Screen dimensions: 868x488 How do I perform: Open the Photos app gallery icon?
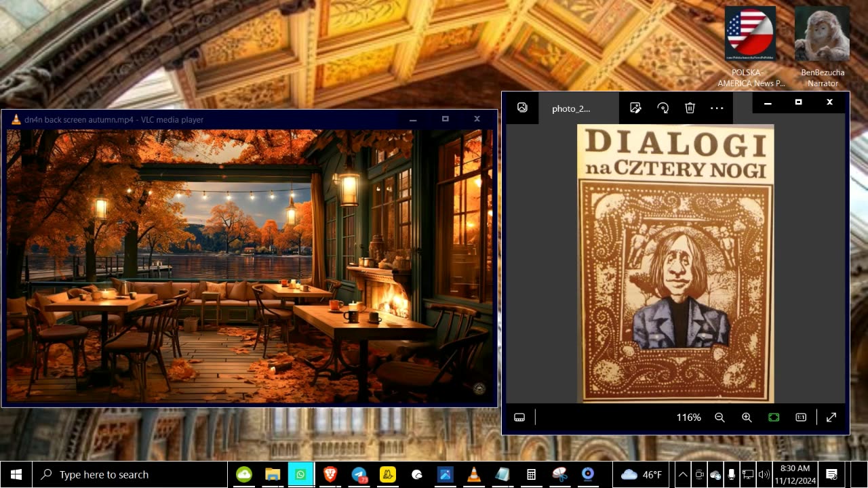(522, 108)
